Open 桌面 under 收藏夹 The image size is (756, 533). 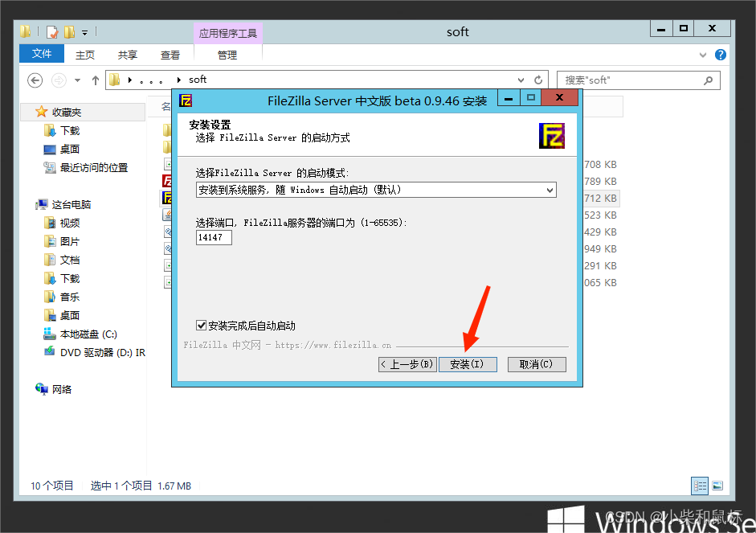click(70, 149)
